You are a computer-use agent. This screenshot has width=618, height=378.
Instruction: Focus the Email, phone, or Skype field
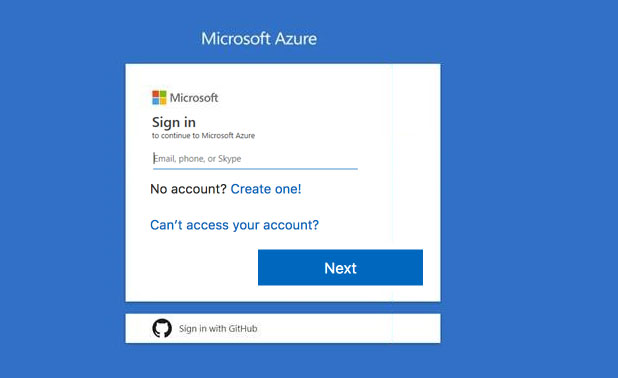pos(255,159)
